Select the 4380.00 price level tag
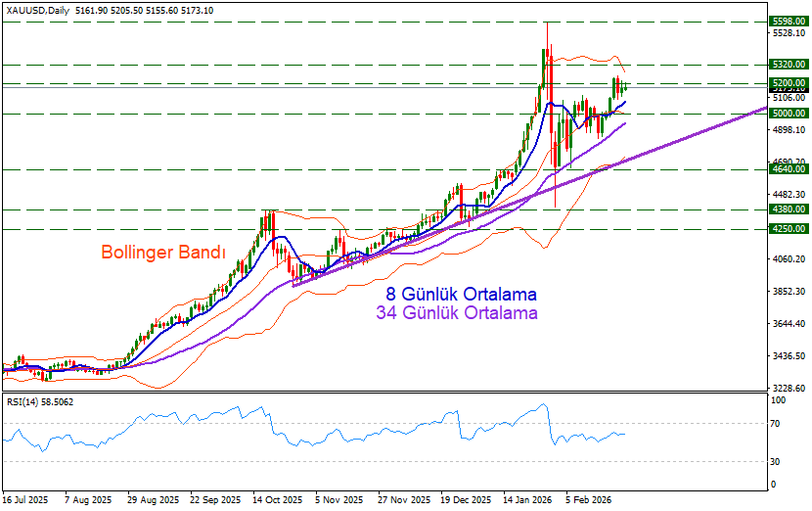812x511 pixels. 788,209
